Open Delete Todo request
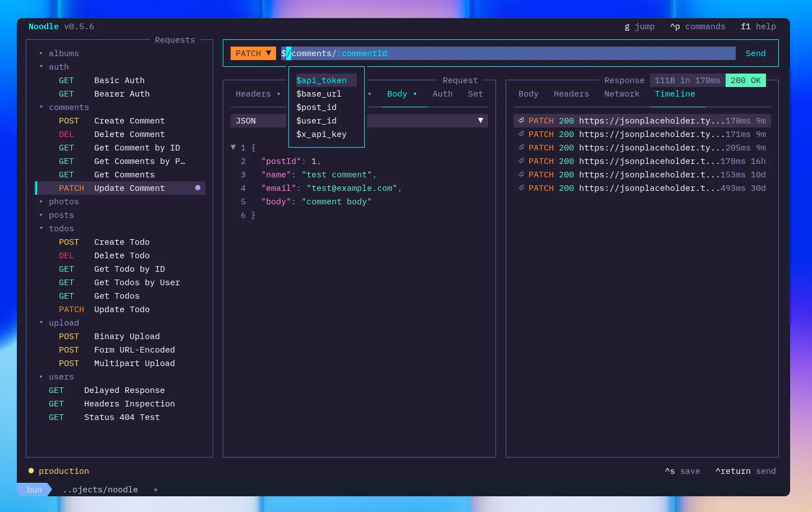812x512 pixels. point(121,255)
